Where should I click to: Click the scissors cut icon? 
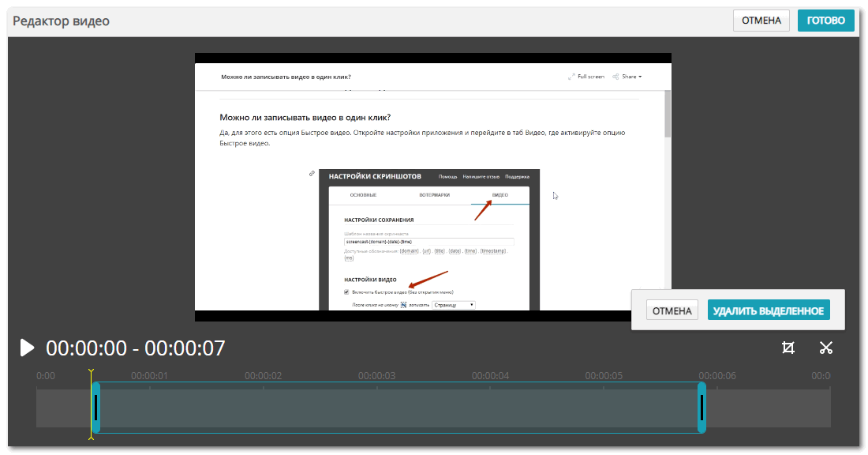click(826, 348)
